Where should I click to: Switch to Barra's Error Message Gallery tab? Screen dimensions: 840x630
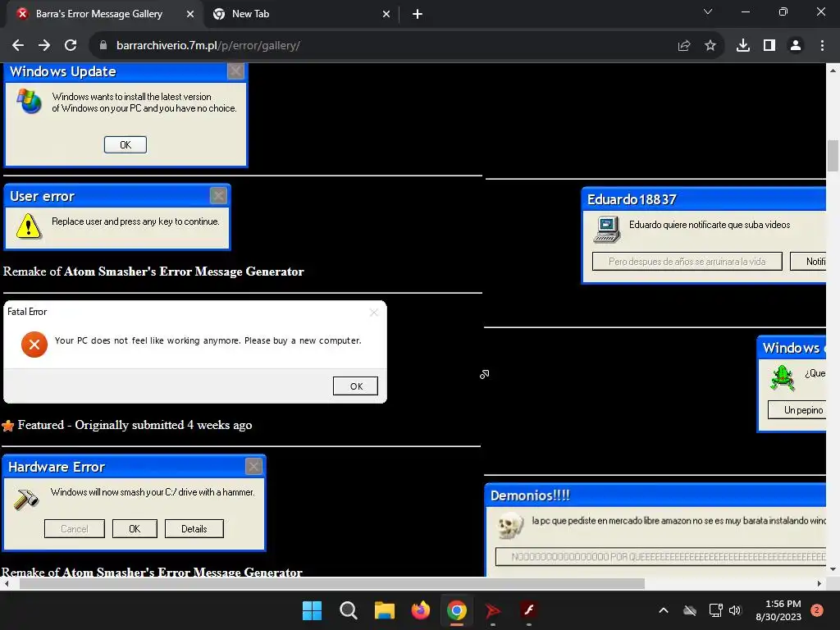[98, 14]
